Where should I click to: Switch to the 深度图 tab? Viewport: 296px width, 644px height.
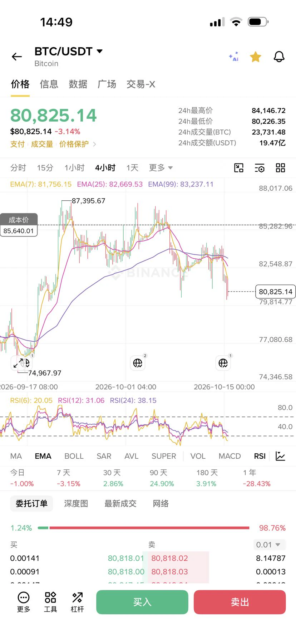[76, 503]
